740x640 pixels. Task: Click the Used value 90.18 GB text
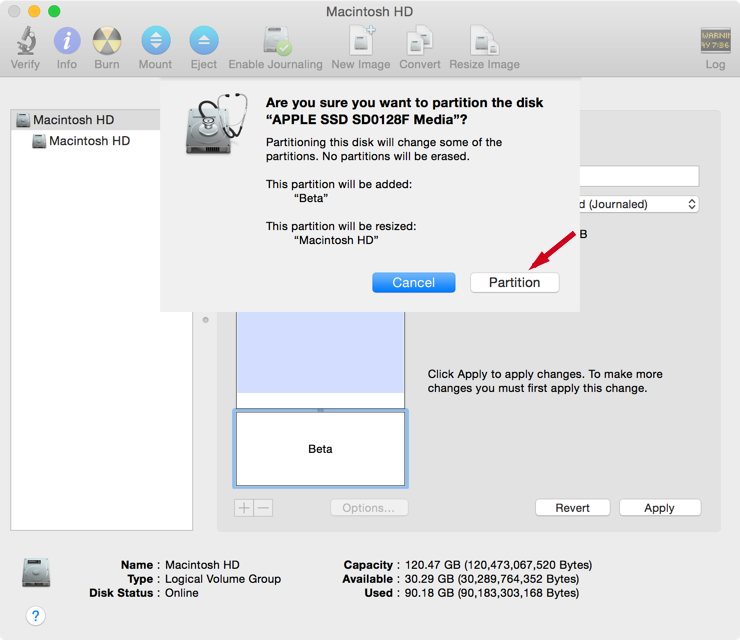[492, 593]
